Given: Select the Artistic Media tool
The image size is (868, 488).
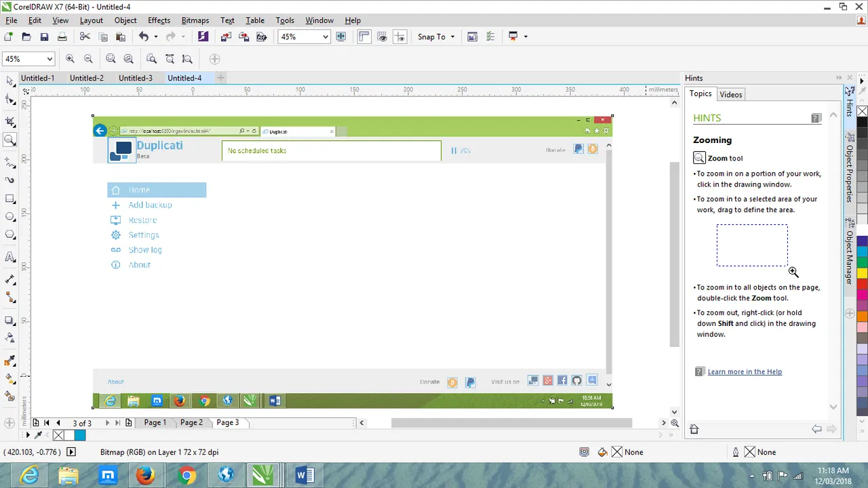Looking at the screenshot, I should 10,180.
